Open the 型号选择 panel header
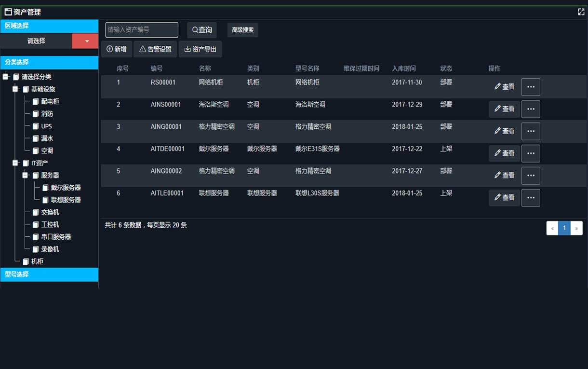 (x=49, y=274)
